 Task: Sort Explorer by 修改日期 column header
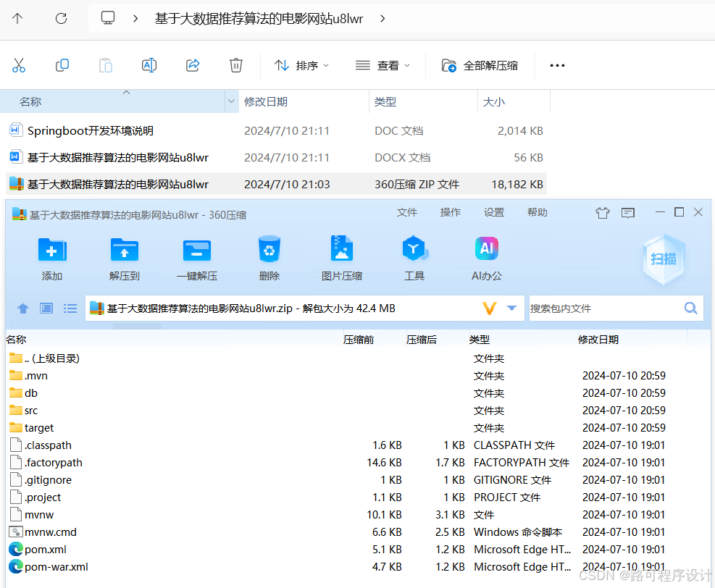point(304,101)
